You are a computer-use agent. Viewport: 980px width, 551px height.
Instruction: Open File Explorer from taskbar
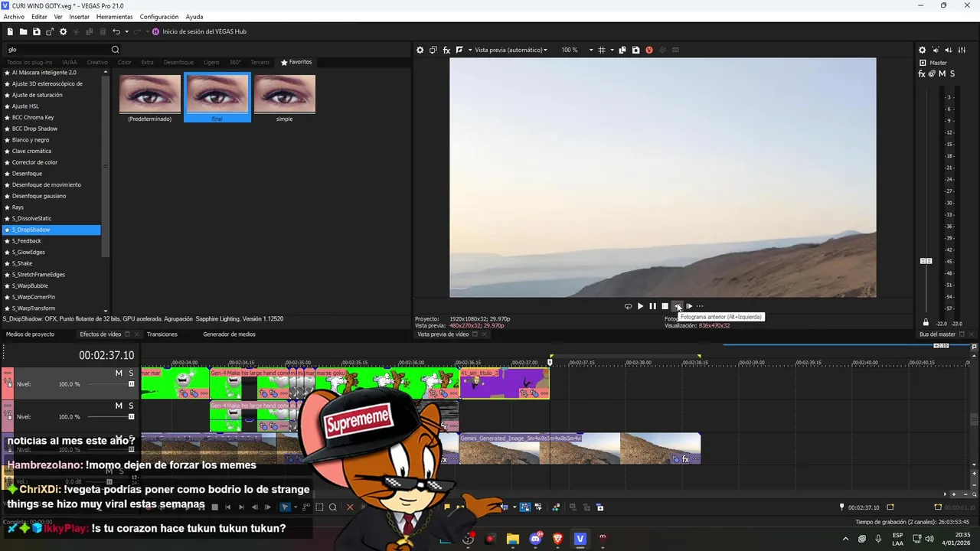tap(513, 539)
